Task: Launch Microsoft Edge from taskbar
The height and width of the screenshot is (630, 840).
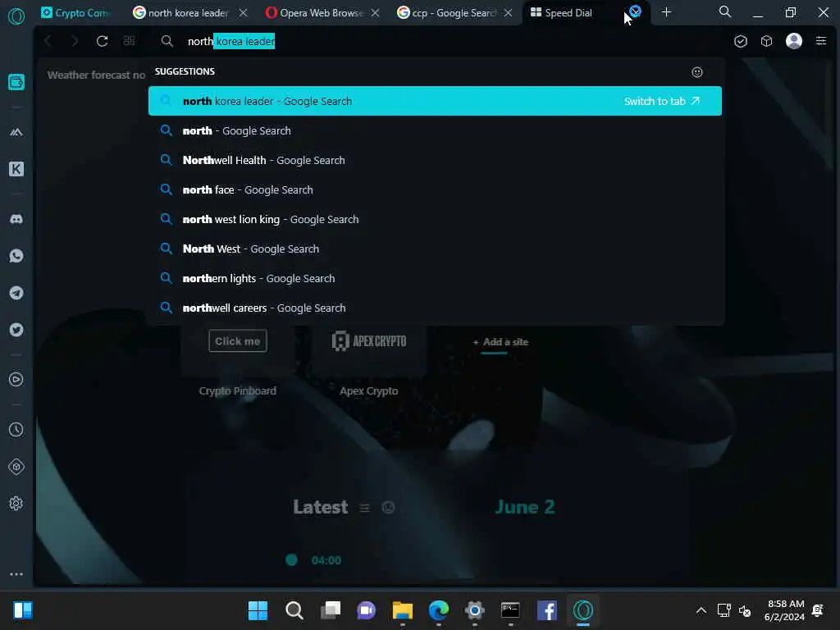Action: [438, 610]
